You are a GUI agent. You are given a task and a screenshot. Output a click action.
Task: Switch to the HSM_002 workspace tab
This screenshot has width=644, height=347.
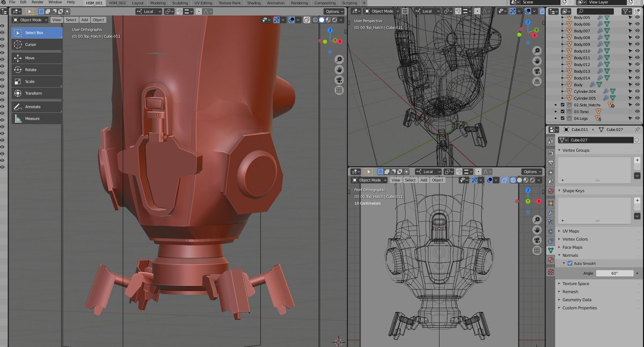click(118, 3)
